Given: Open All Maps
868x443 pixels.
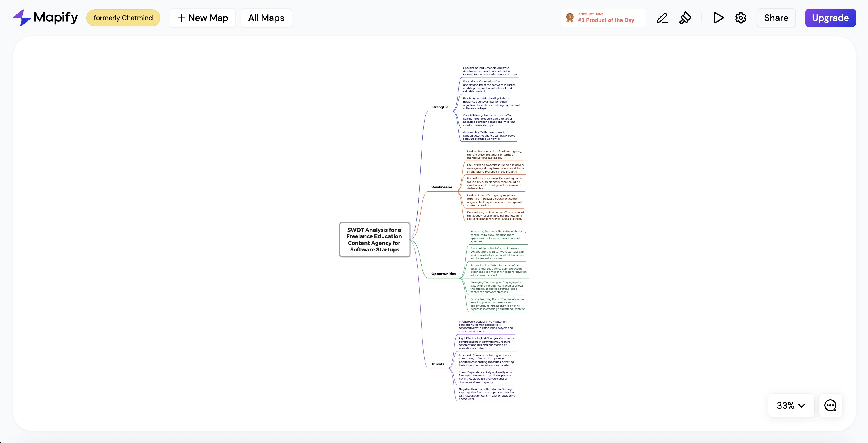Looking at the screenshot, I should (x=266, y=18).
